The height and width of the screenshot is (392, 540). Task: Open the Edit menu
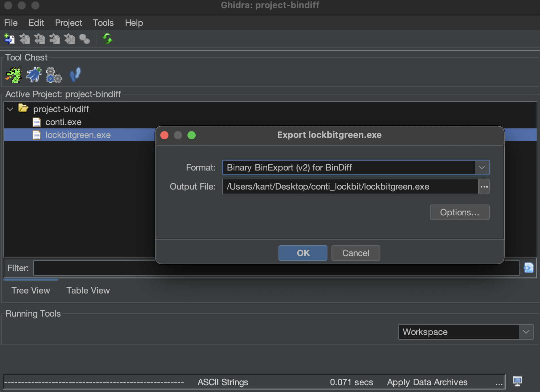point(36,23)
